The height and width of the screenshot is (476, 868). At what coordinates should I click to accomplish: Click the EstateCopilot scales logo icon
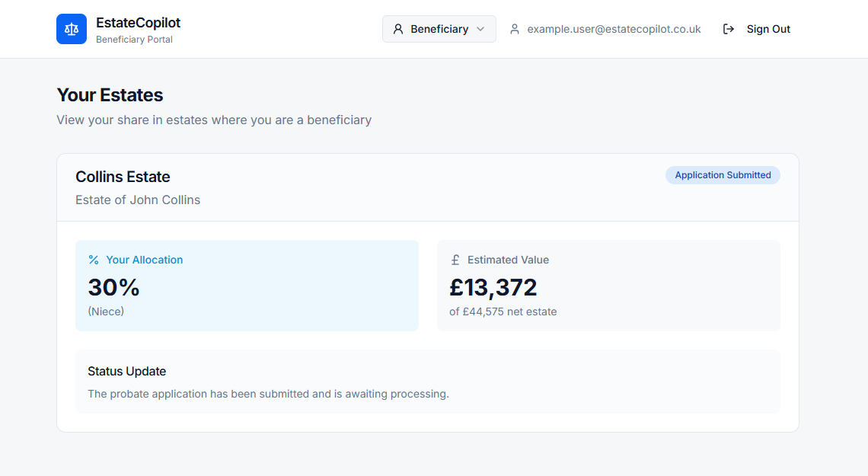pos(71,28)
